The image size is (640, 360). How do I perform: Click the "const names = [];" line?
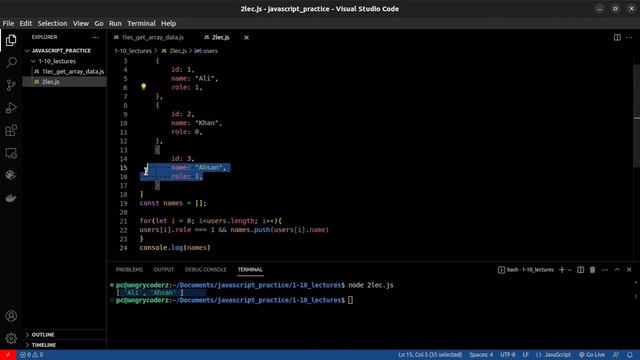tap(173, 203)
